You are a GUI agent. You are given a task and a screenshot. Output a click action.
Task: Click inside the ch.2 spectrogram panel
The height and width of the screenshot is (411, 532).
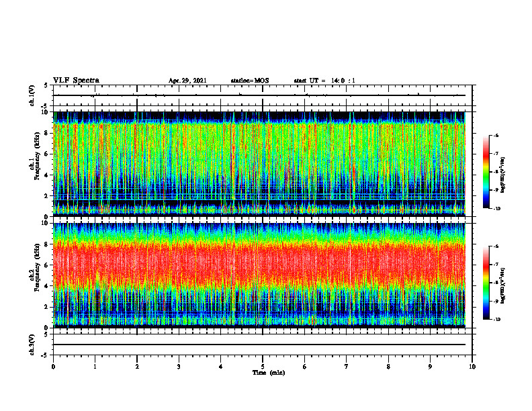259,275
